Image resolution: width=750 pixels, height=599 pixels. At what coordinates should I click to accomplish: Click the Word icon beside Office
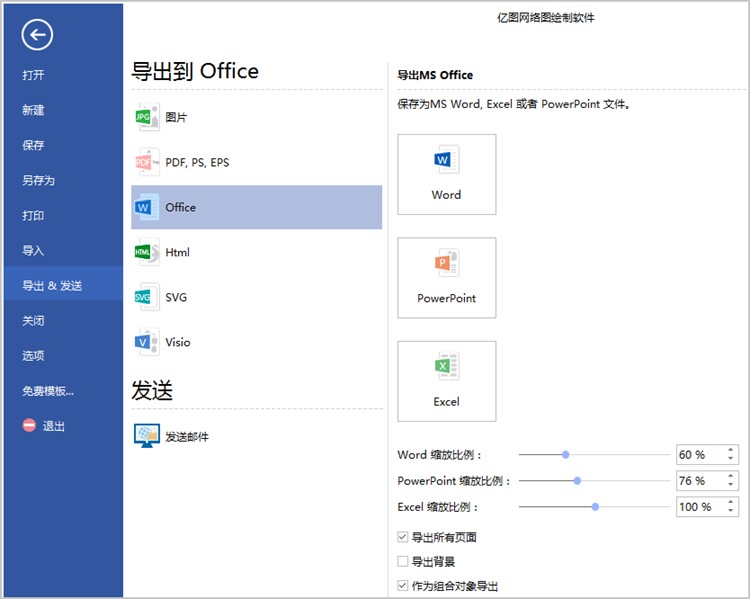[147, 207]
